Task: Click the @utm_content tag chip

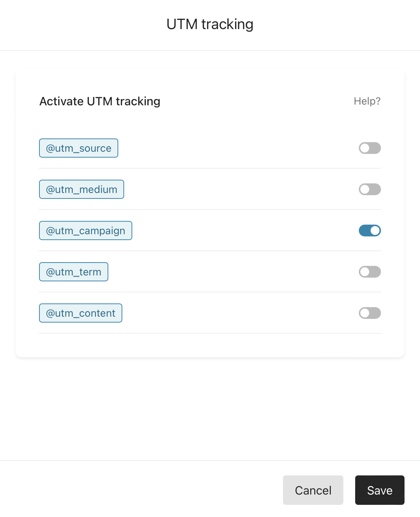Action: pyautogui.click(x=81, y=313)
